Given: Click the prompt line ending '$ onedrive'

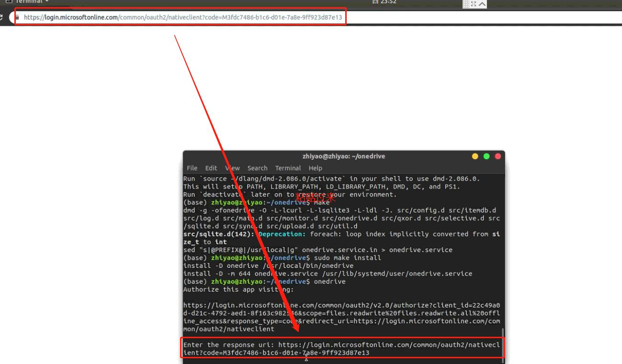Looking at the screenshot, I should coord(264,281).
